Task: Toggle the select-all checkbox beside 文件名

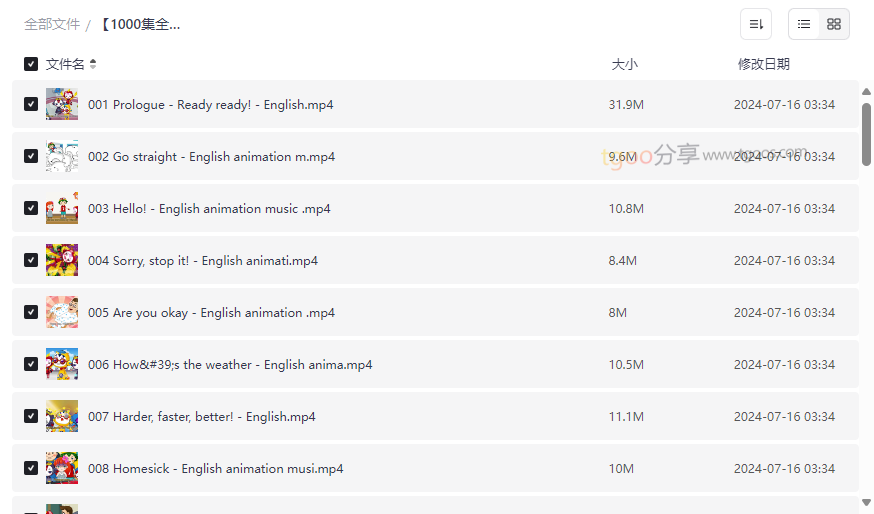Action: click(x=31, y=64)
